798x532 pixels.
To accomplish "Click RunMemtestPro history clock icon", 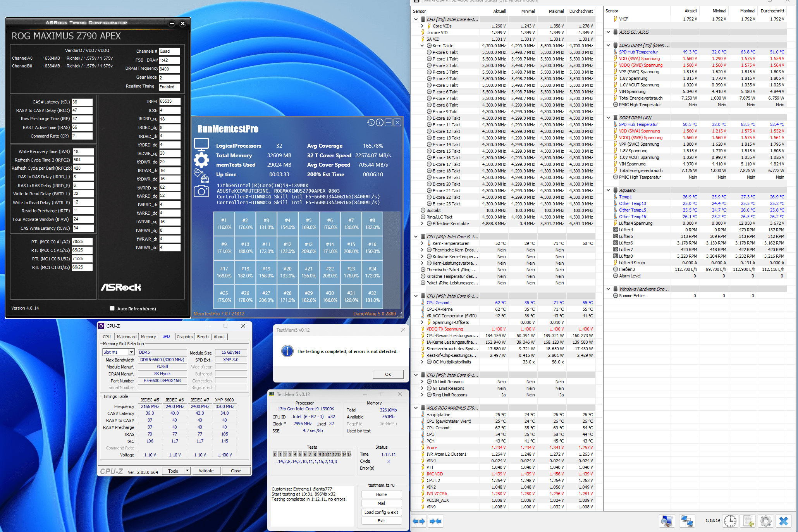I will pos(371,122).
